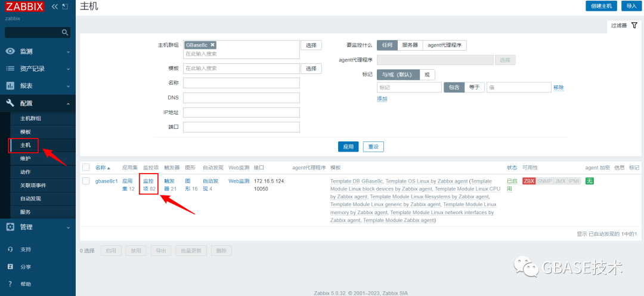Select 或 tag mode
The image size is (644, 296).
click(x=427, y=75)
